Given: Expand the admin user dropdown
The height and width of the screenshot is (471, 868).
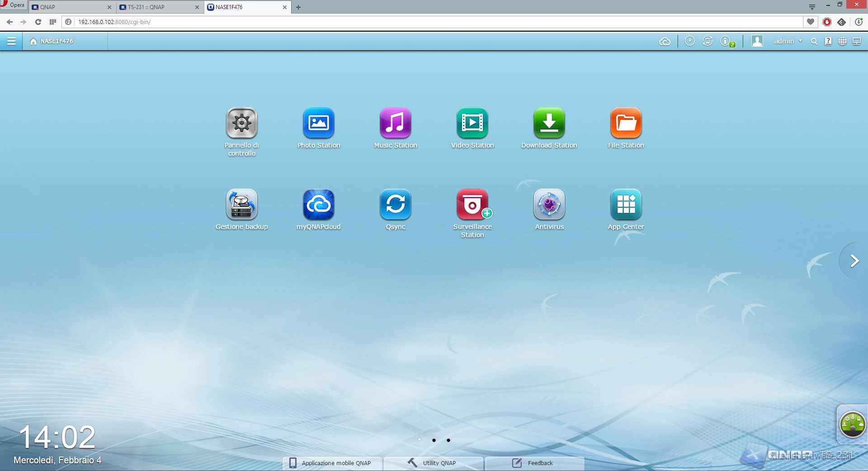Looking at the screenshot, I should tap(788, 41).
